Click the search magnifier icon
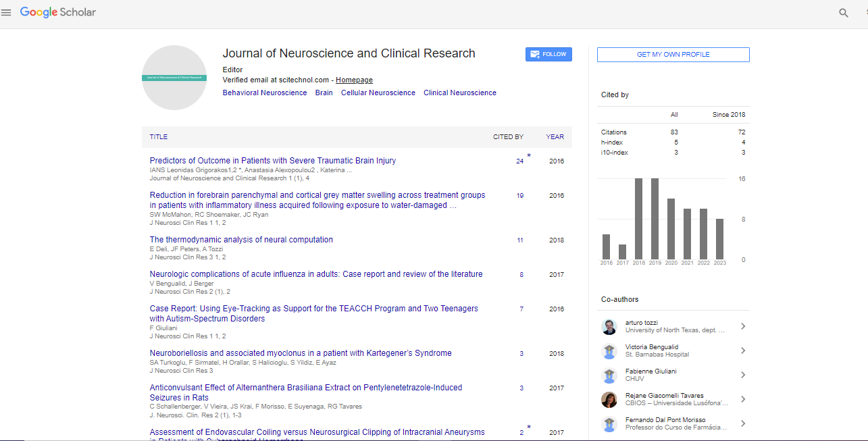The height and width of the screenshot is (441, 868). click(844, 13)
